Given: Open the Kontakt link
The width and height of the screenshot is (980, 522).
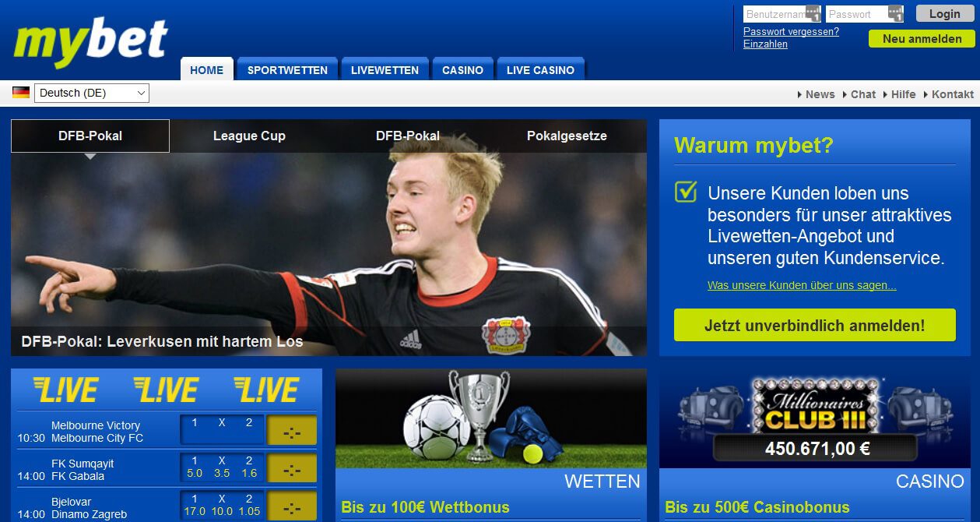Looking at the screenshot, I should (x=952, y=94).
